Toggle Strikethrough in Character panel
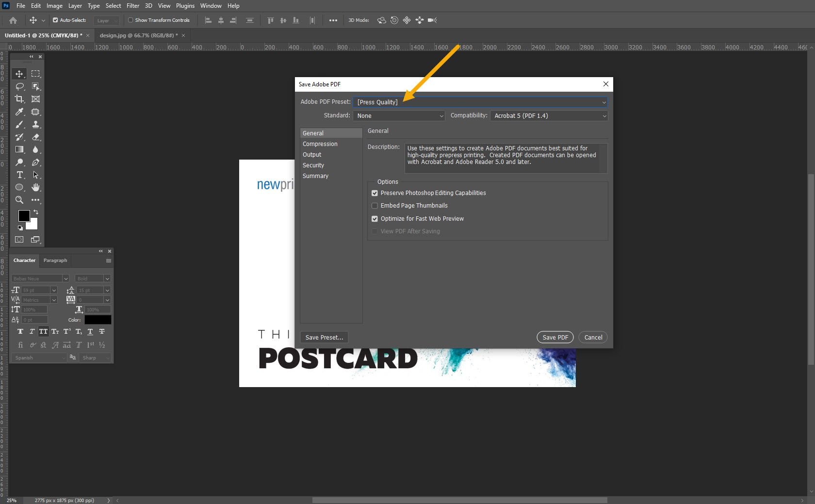 (102, 332)
